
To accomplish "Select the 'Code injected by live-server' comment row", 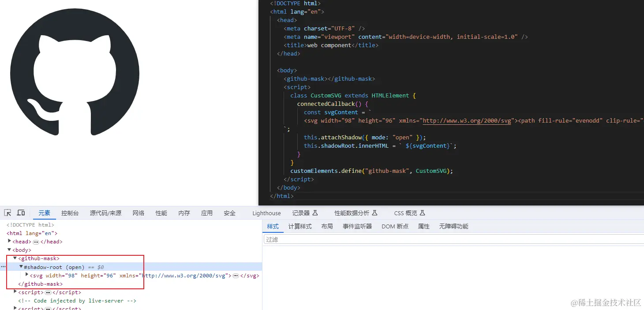I will (77, 301).
